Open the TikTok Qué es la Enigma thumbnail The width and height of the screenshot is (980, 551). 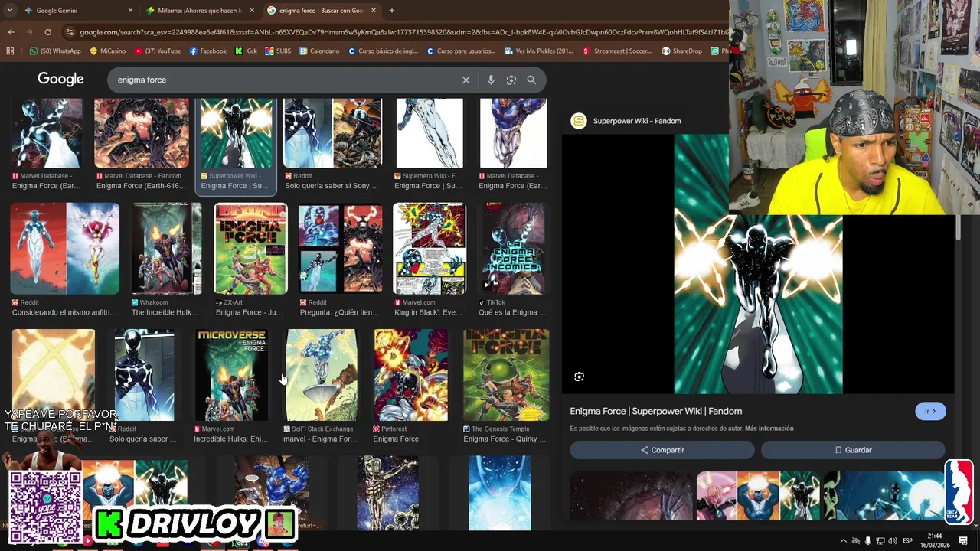(x=513, y=249)
